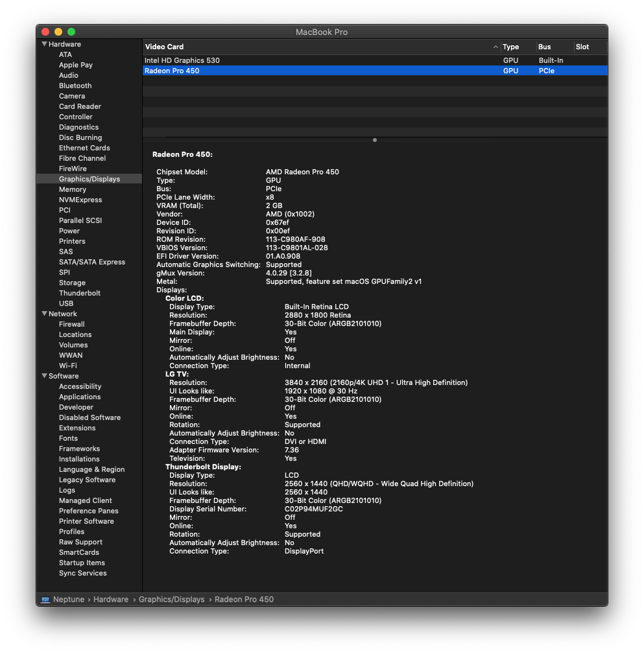Screen dimensions: 644x654
Task: Open Applications under Software
Action: pos(80,397)
